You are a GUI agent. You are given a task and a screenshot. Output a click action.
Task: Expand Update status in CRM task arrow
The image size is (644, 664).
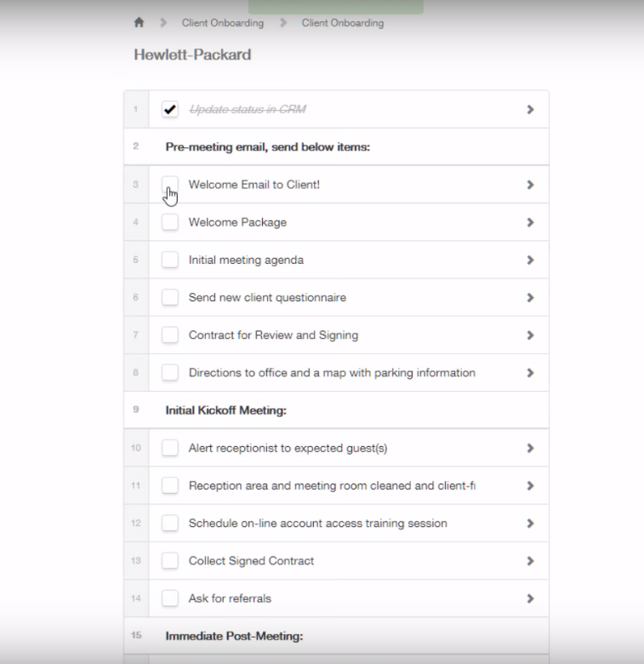coord(530,110)
